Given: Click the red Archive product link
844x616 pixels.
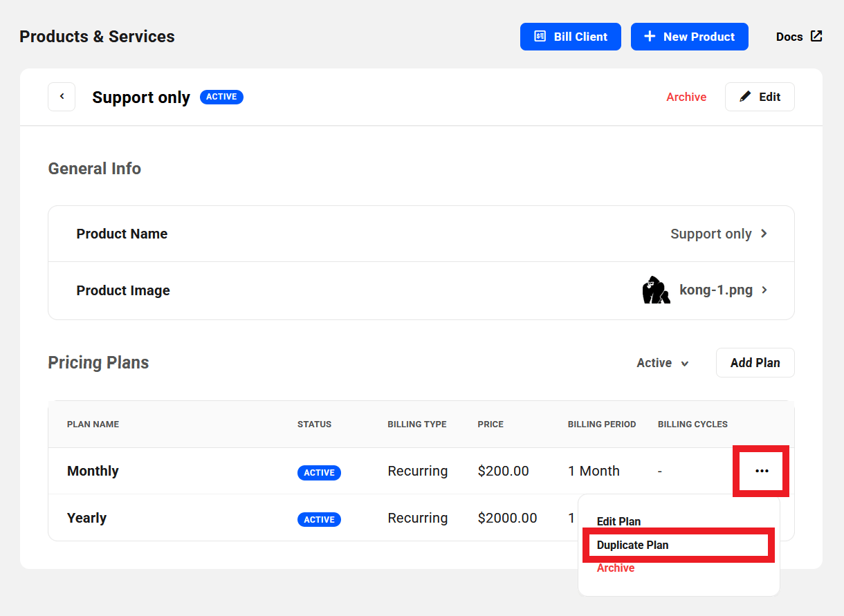Looking at the screenshot, I should 686,97.
